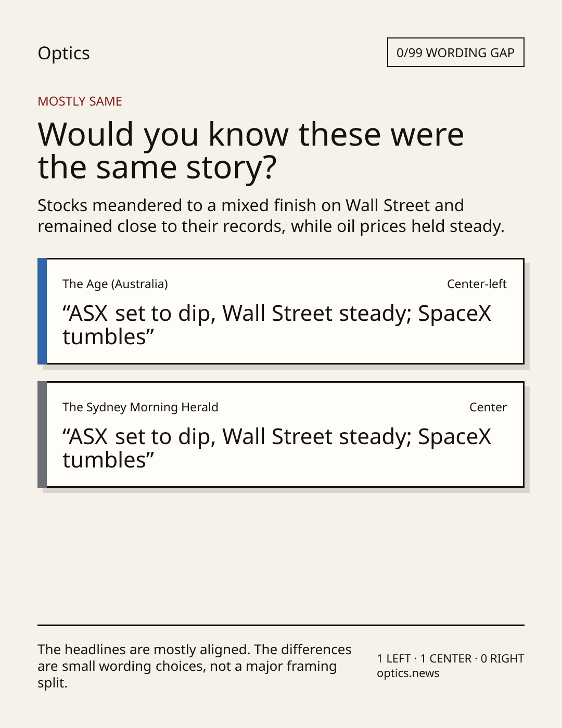562x728 pixels.
Task: Visit the optics.news link
Action: coord(408,673)
